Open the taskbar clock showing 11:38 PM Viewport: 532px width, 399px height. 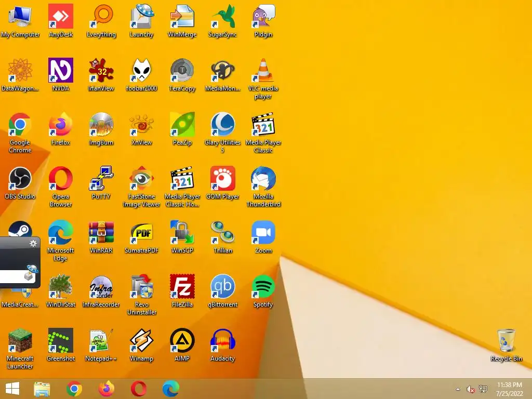(509, 389)
